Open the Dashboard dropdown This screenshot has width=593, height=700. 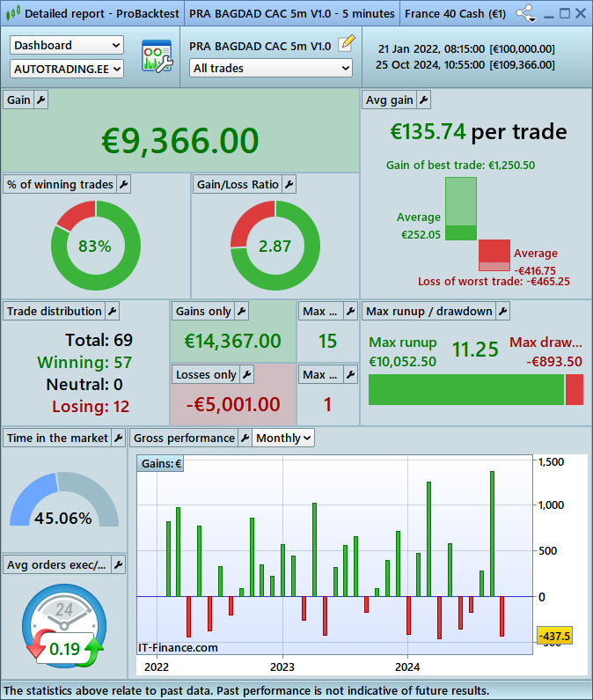(x=67, y=45)
